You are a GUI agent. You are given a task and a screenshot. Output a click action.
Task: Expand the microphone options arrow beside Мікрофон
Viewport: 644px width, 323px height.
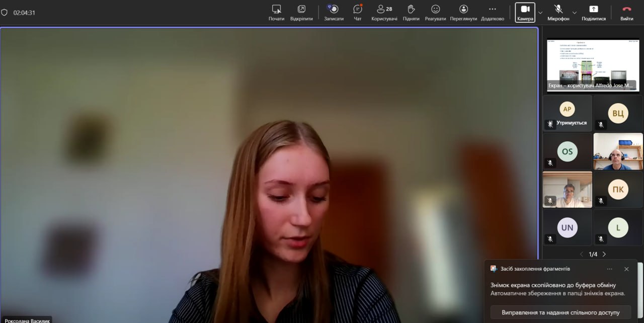[575, 13]
